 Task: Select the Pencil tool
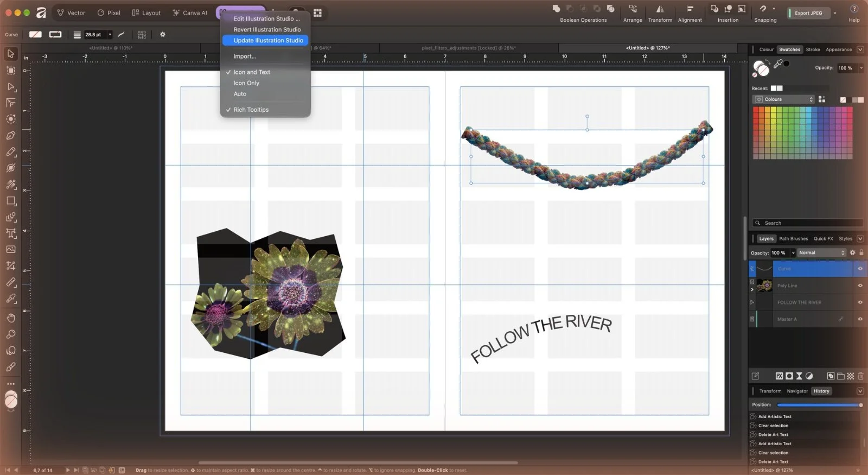point(10,151)
